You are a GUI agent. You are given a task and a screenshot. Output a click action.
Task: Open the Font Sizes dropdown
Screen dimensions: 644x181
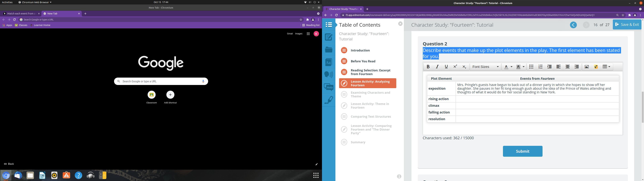pos(485,67)
